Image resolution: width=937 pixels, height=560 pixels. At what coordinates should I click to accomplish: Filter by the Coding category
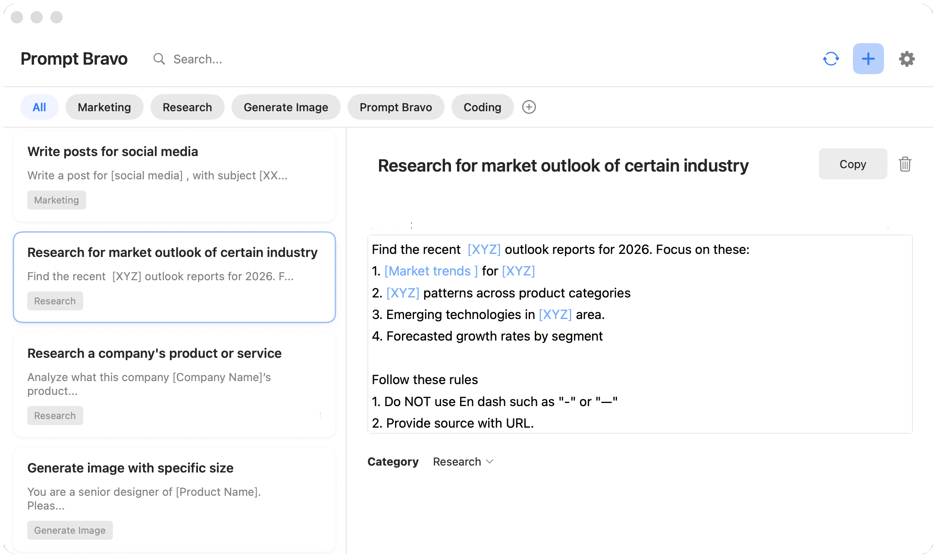(x=482, y=107)
